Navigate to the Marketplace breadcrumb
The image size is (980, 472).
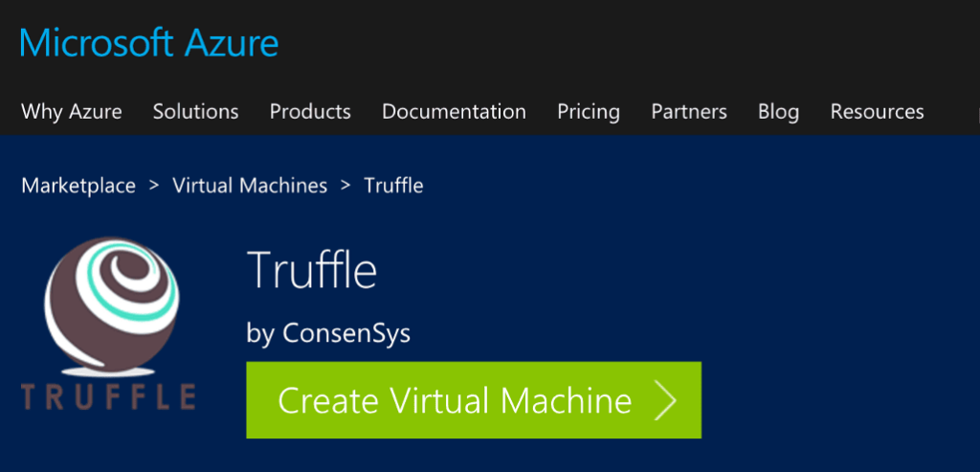pyautogui.click(x=78, y=186)
